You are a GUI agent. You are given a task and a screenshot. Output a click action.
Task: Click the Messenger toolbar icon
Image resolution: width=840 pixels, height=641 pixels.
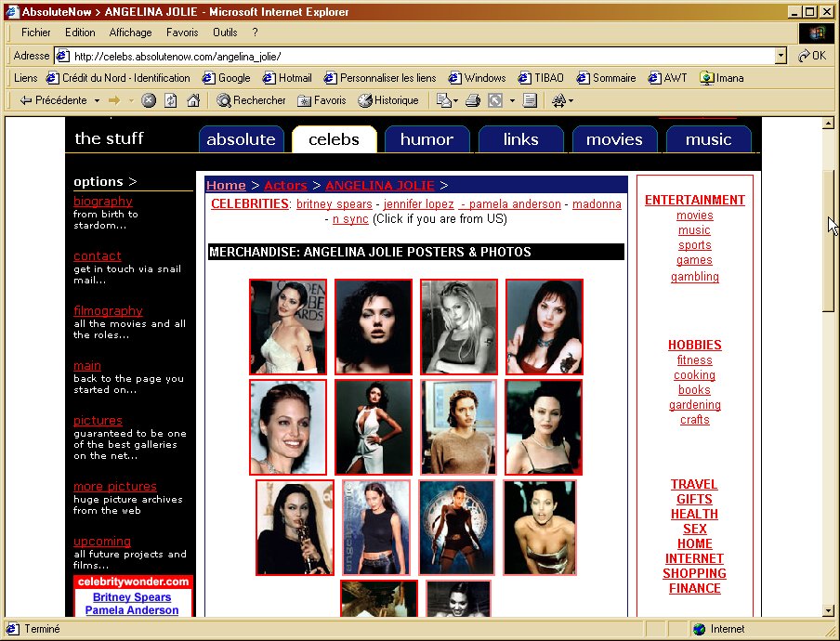click(558, 100)
